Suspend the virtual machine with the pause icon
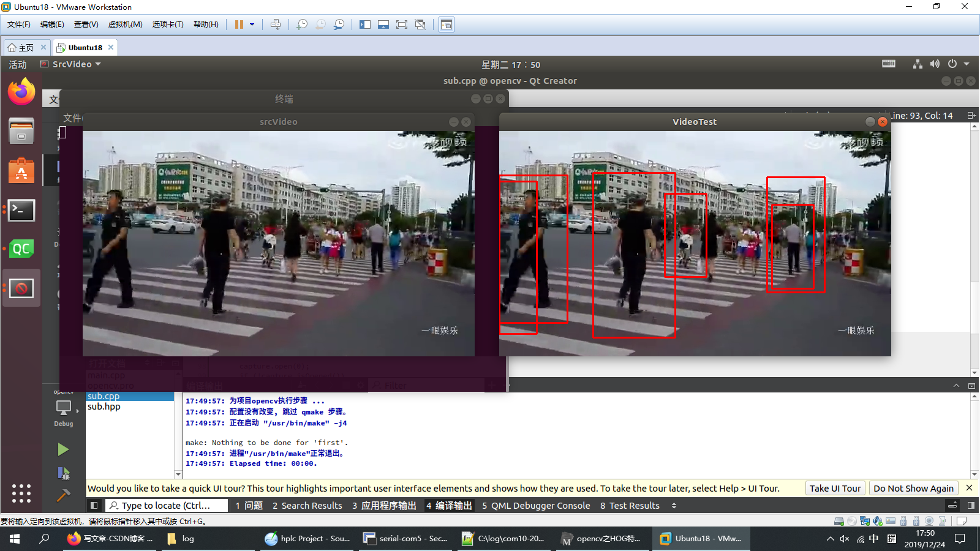 [x=240, y=24]
